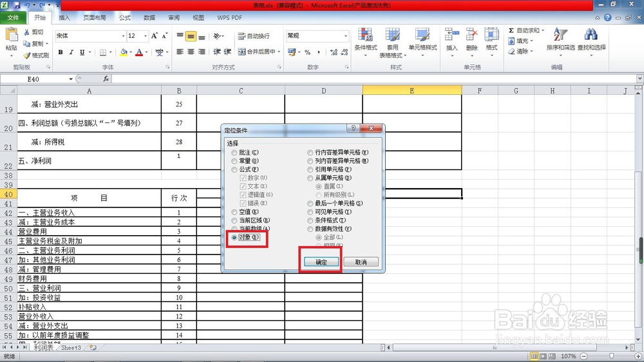Screen dimensions: 644x362
Task: Switch to the 数据 ribbon tab
Action: tap(149, 17)
